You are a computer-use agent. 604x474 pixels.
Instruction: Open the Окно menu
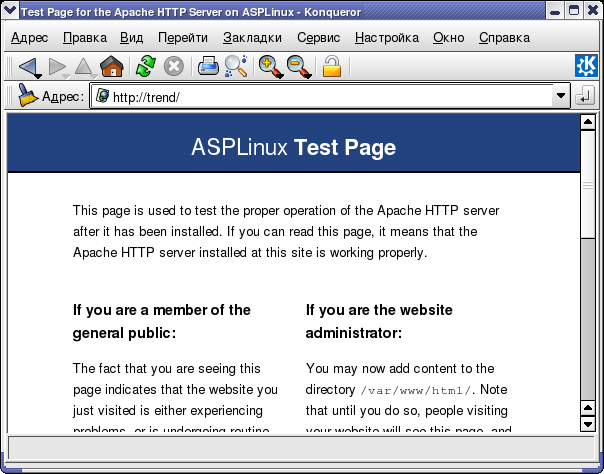pyautogui.click(x=449, y=38)
